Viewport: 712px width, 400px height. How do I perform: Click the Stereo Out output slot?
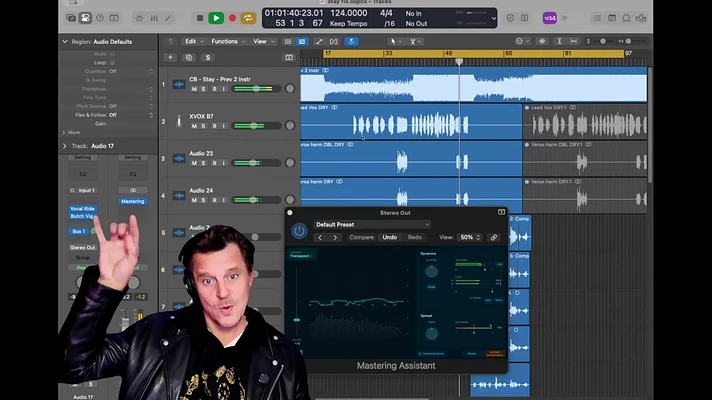coord(82,247)
